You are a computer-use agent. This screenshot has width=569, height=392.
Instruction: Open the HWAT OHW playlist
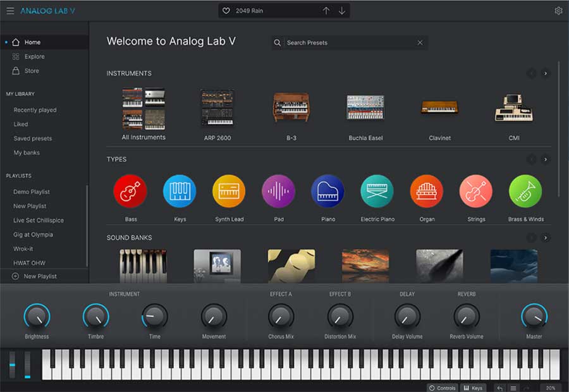[x=29, y=263]
